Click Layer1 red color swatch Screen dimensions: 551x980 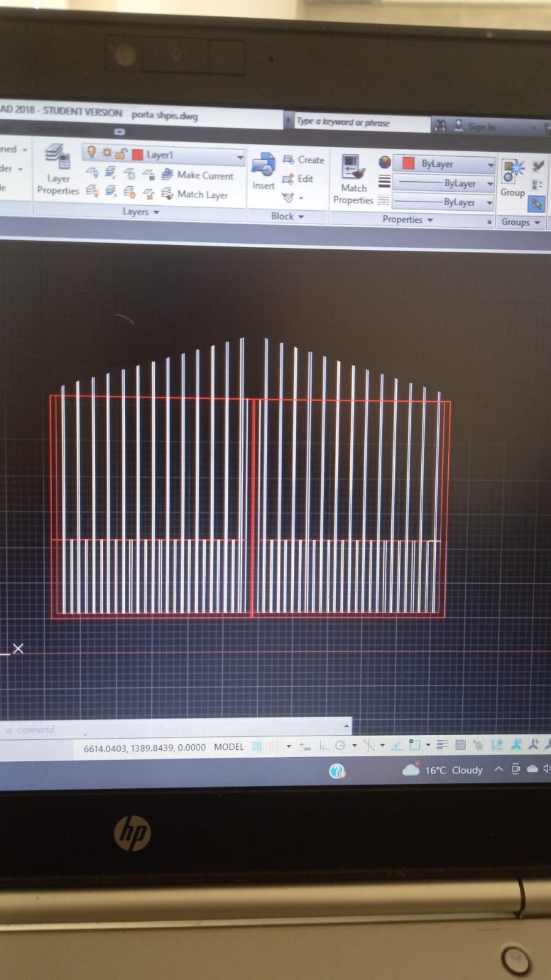[x=137, y=154]
